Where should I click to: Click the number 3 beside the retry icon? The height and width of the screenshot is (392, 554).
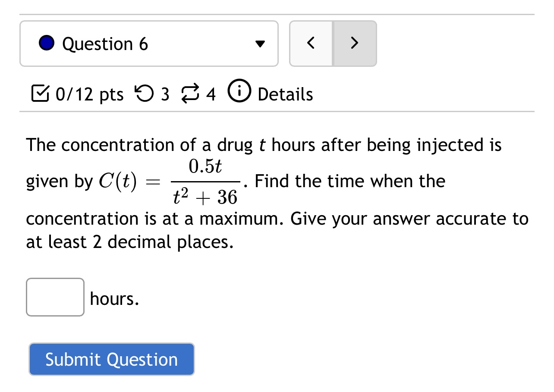(165, 94)
